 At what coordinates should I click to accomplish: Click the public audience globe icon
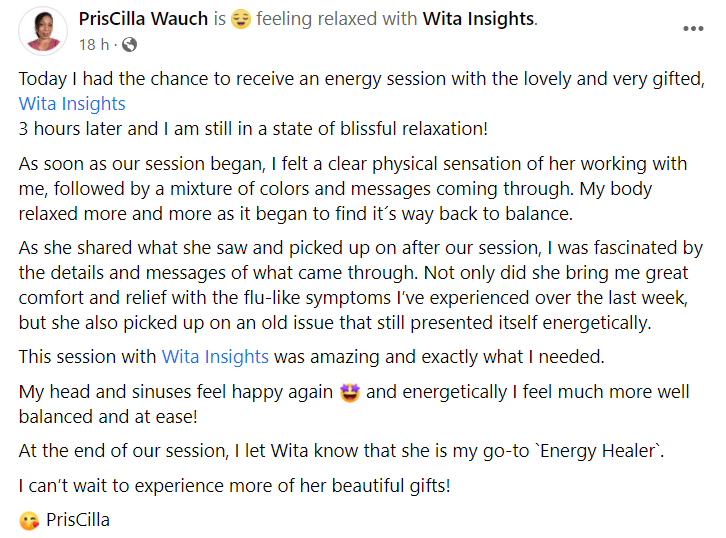point(130,44)
